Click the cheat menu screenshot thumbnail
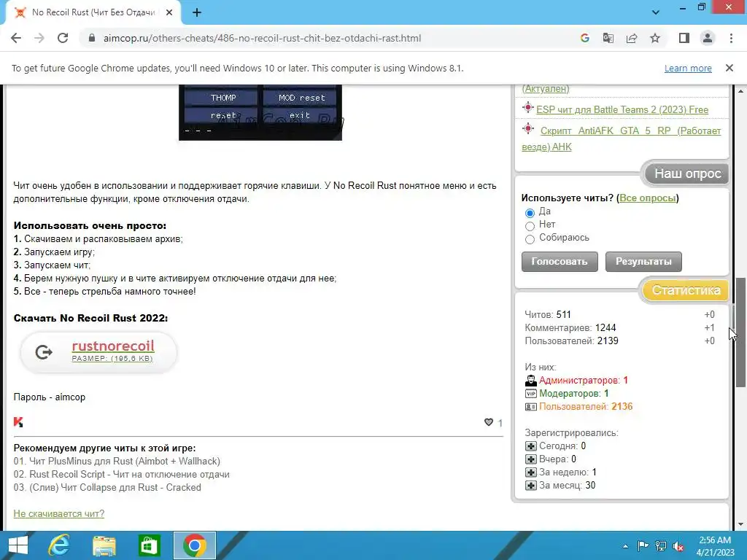The height and width of the screenshot is (560, 747). (x=260, y=112)
